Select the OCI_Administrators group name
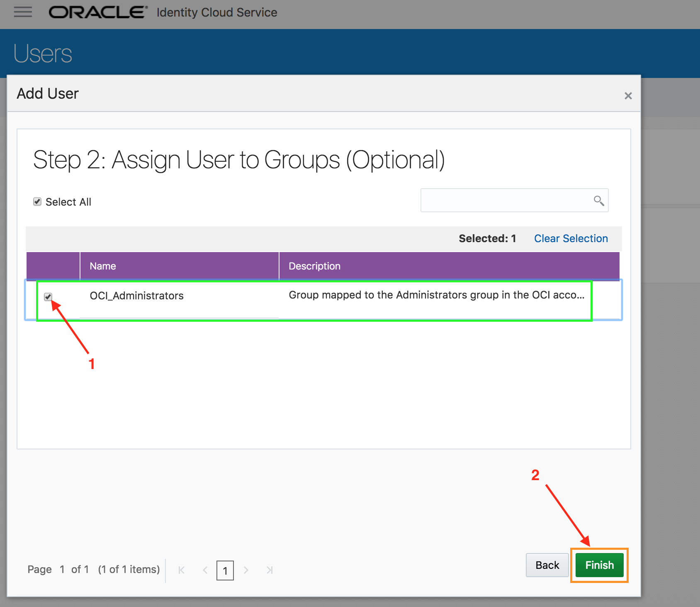 (136, 296)
